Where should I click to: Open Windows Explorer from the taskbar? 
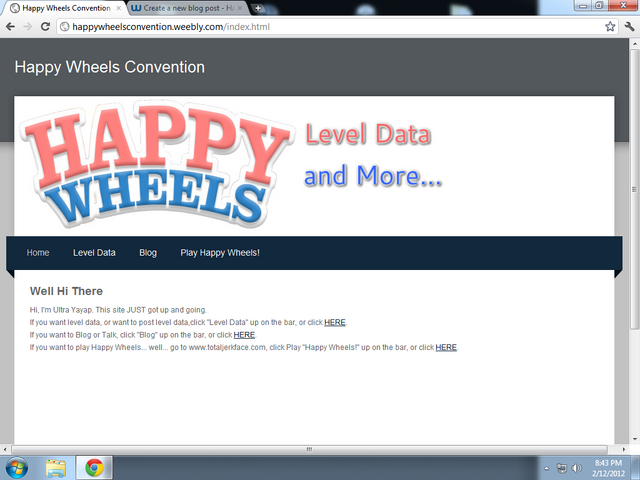56,468
